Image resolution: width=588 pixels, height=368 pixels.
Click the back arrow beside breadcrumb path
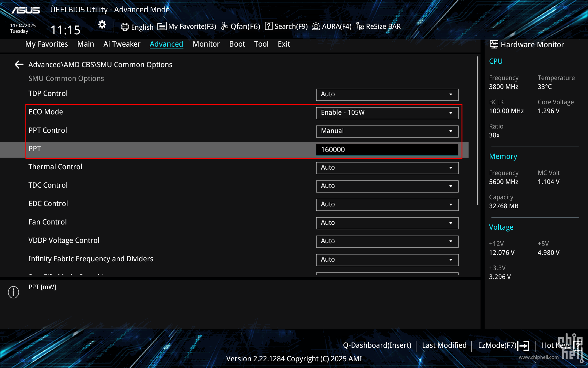pos(19,64)
